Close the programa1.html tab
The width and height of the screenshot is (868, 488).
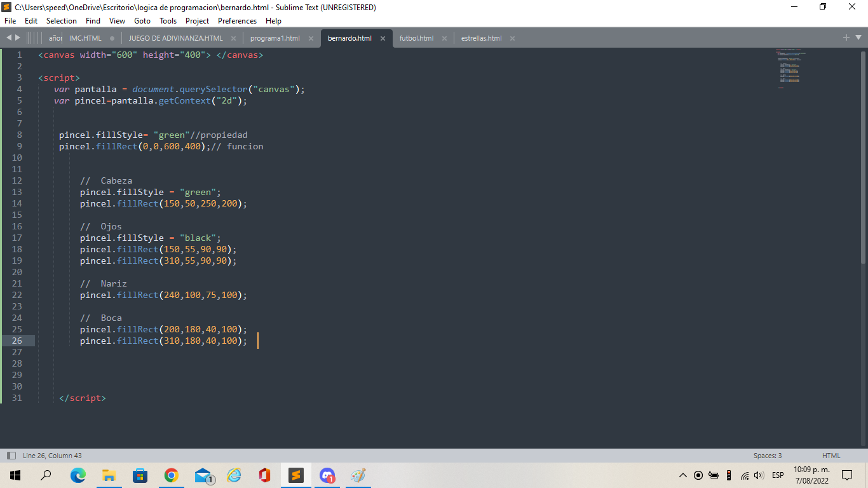click(311, 38)
